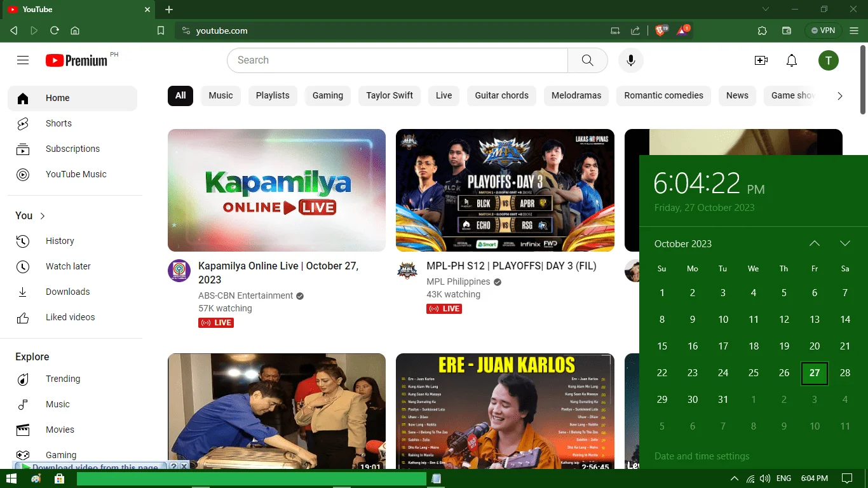
Task: Open the Microsoft Store taskbar icon
Action: 59,478
